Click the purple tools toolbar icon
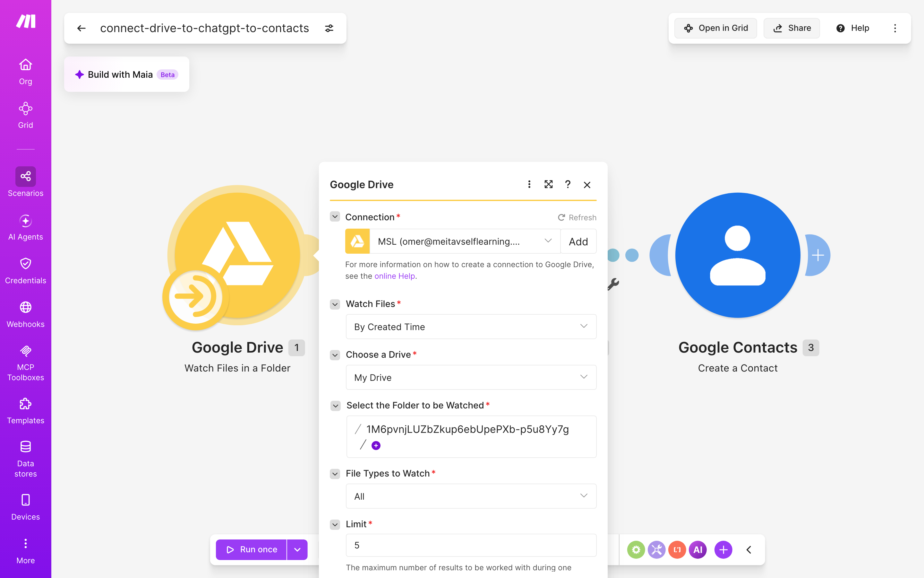 [657, 550]
